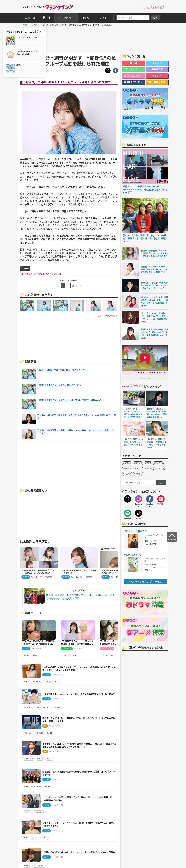Open the バドミントン S/Jリーグ ticket item
This screenshot has height=868, width=186.
(24, 41)
